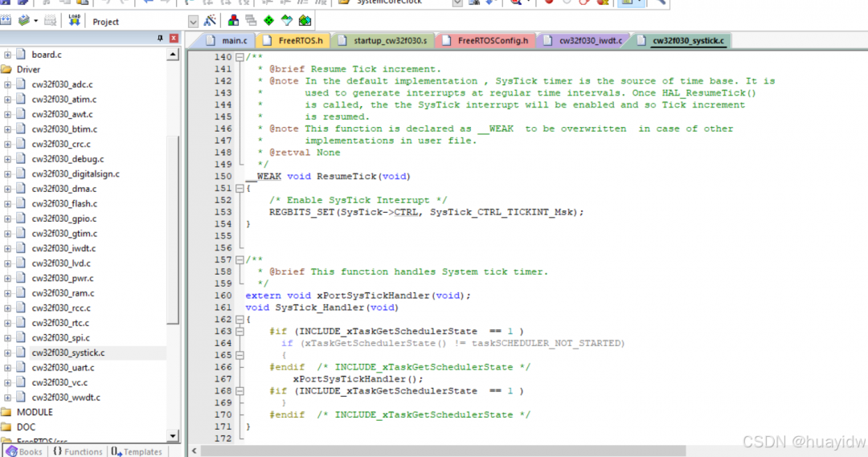
Task: Click the file icon on startup_cw32f030.s tab
Action: 342,40
